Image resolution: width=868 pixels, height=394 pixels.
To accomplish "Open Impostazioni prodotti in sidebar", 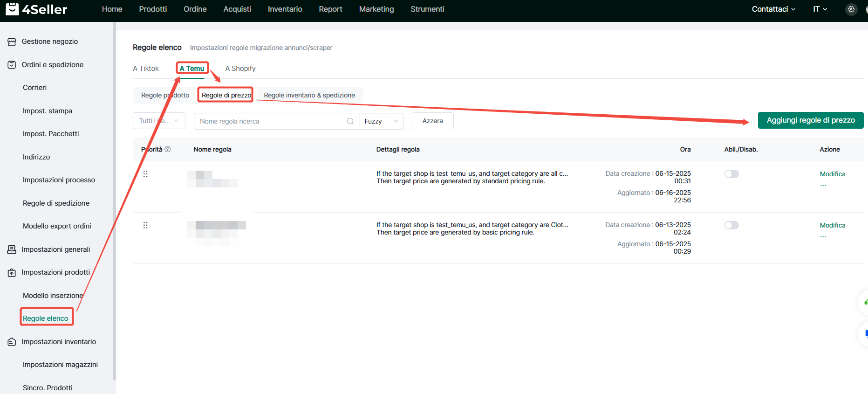I will tap(56, 272).
